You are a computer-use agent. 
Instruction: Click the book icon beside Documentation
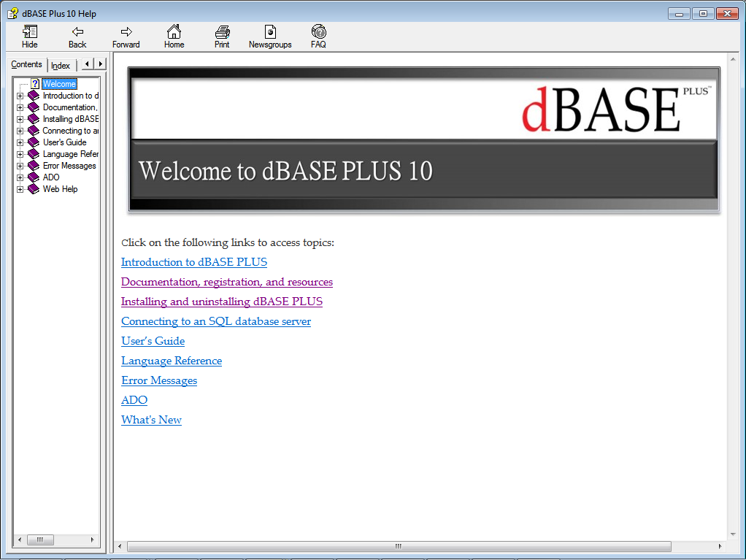click(34, 107)
